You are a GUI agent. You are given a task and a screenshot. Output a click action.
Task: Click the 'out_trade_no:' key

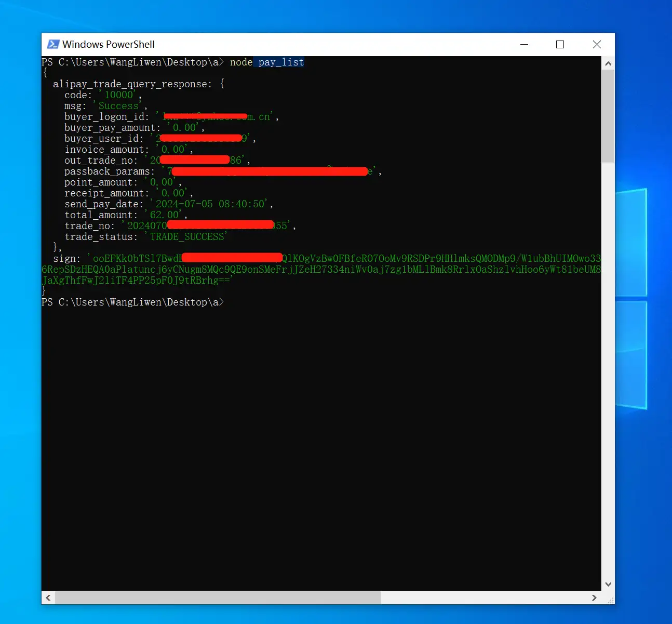point(101,160)
